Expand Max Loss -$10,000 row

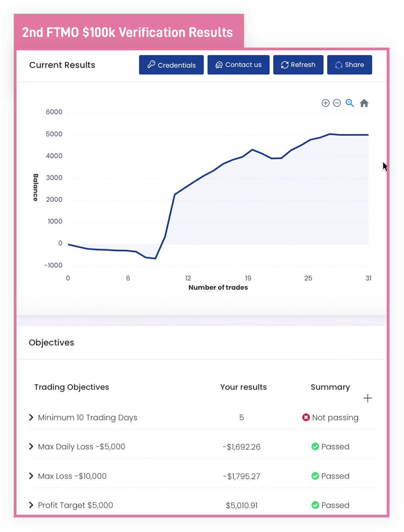tap(31, 476)
